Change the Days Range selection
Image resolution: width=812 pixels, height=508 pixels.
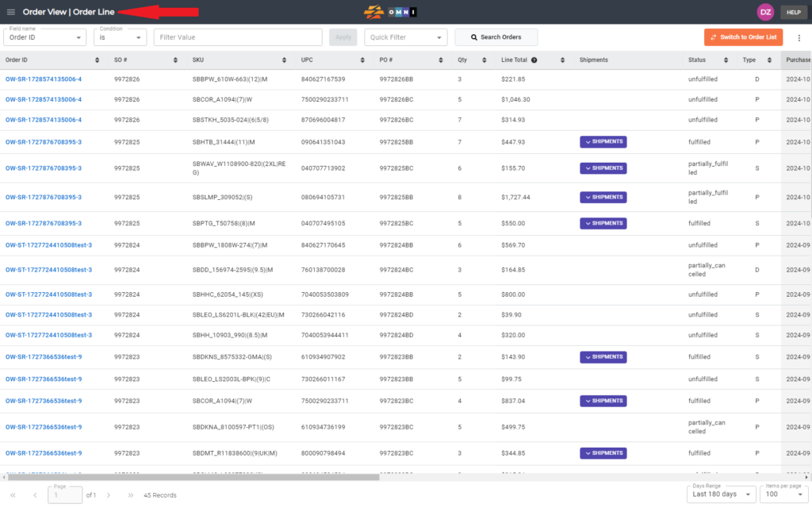(x=722, y=495)
